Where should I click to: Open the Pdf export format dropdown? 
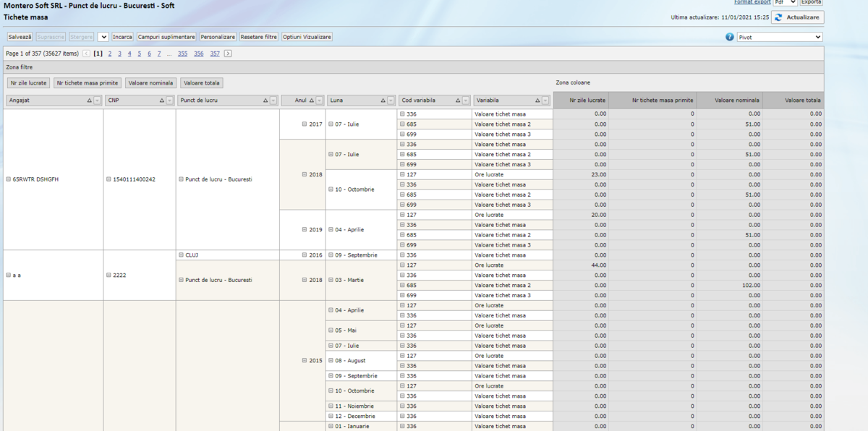pyautogui.click(x=785, y=2)
